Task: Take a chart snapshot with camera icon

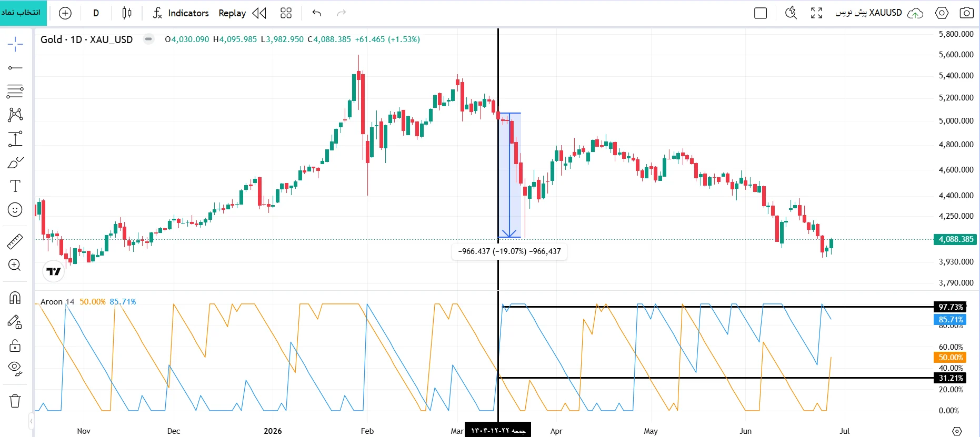Action: (x=966, y=13)
